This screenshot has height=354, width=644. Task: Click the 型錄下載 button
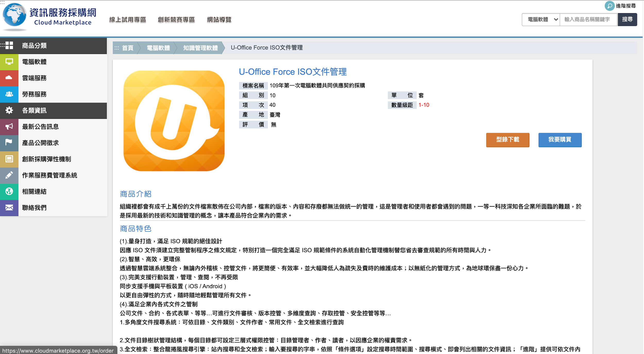[507, 140]
